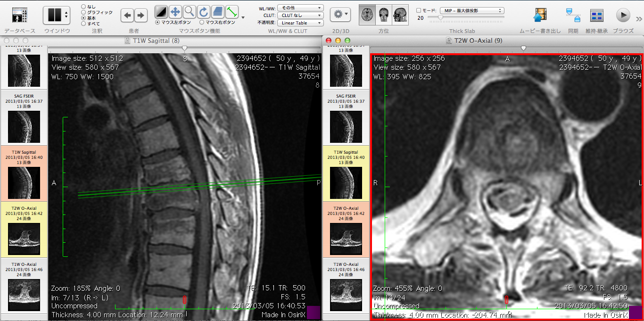The height and width of the screenshot is (321, 644).
Task: Open the MIP - 最大値投影 mode dropdown
Action: pos(472,10)
